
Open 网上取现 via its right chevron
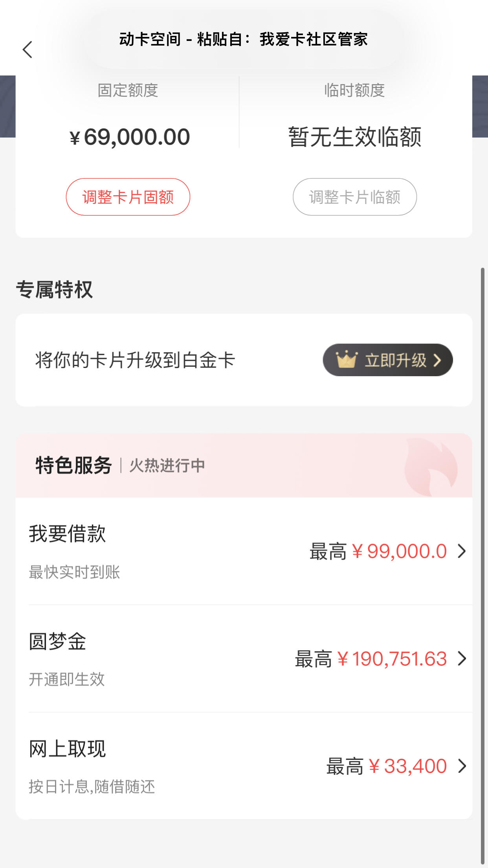tap(462, 766)
